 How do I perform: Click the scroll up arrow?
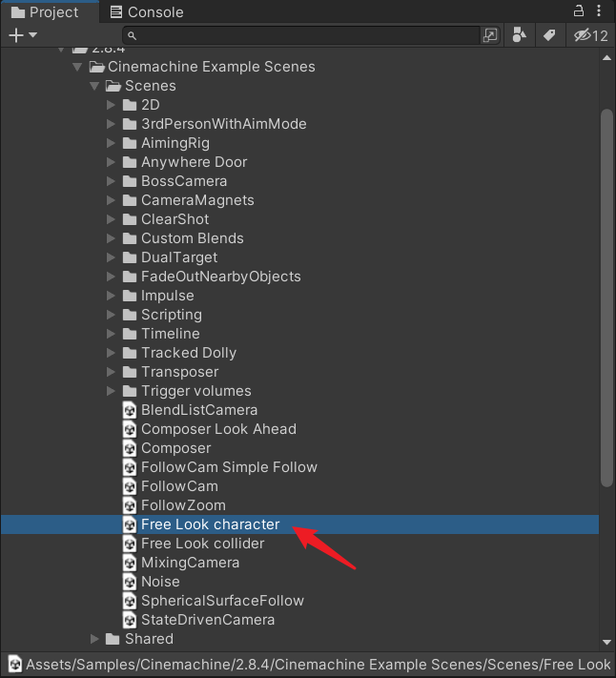(606, 57)
